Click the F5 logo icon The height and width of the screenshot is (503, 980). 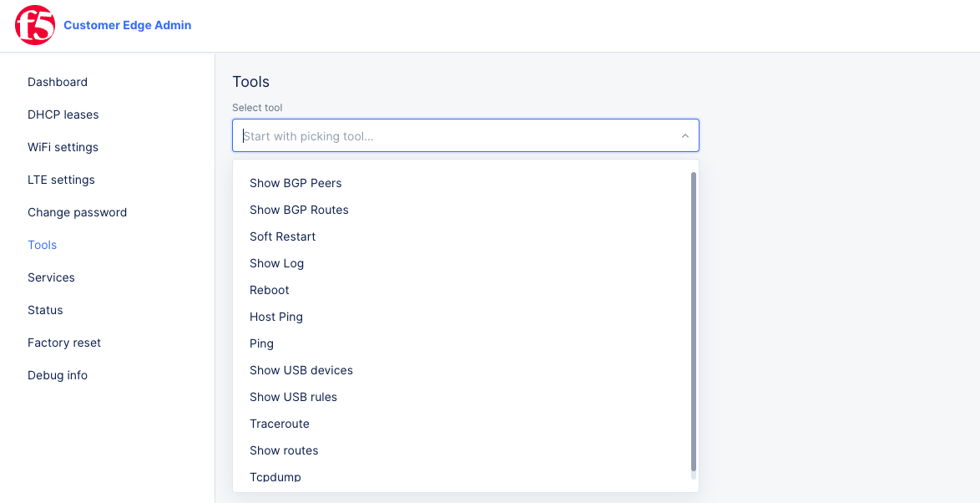point(33,25)
